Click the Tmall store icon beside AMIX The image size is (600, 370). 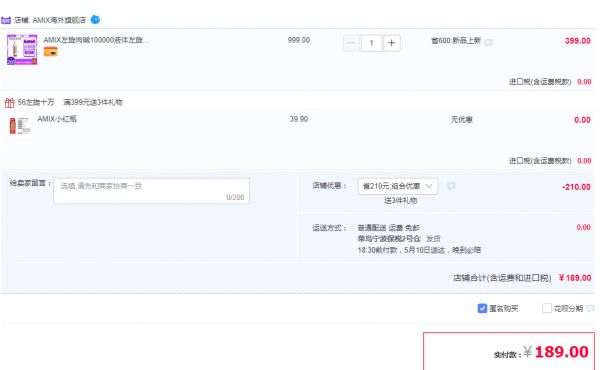tap(6, 20)
